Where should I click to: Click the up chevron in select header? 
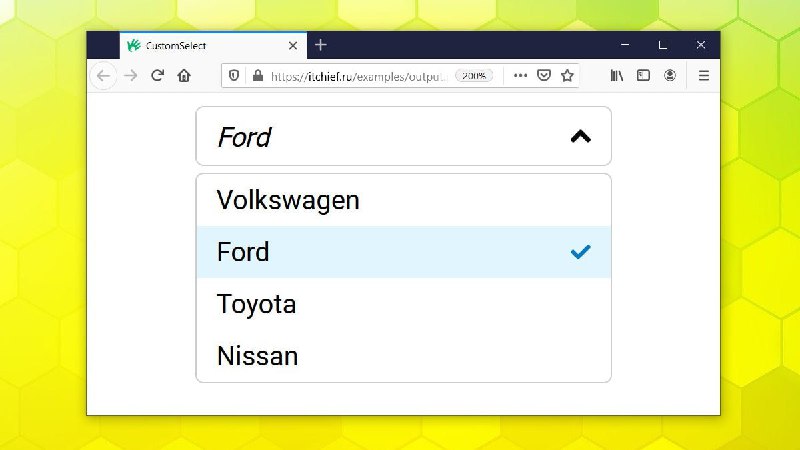[581, 136]
